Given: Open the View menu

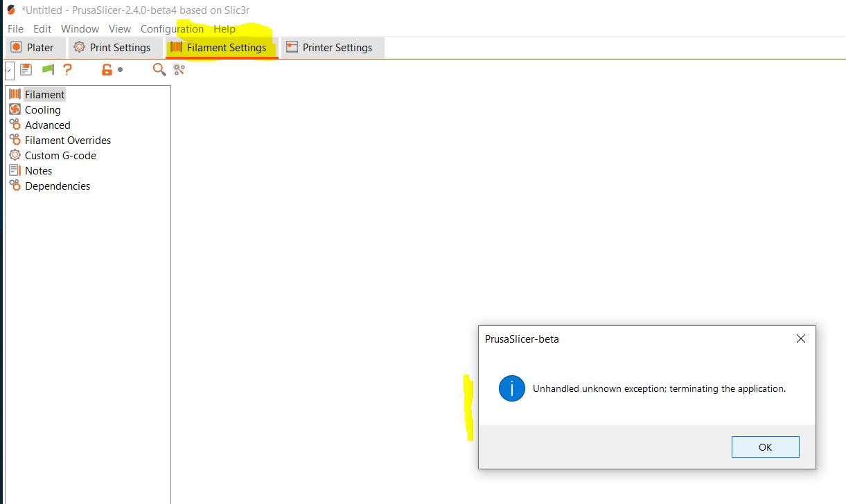Looking at the screenshot, I should coord(120,29).
